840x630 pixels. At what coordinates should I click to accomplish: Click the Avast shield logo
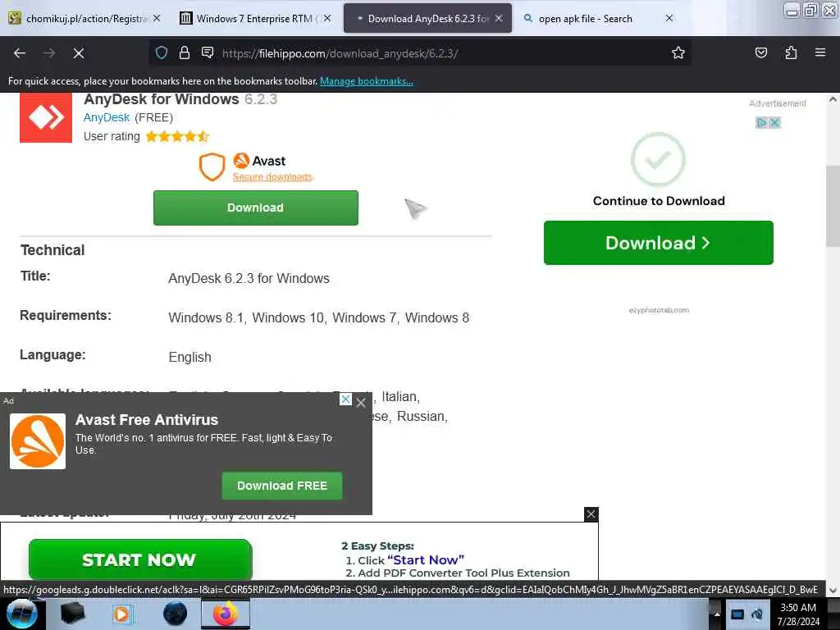click(x=212, y=167)
